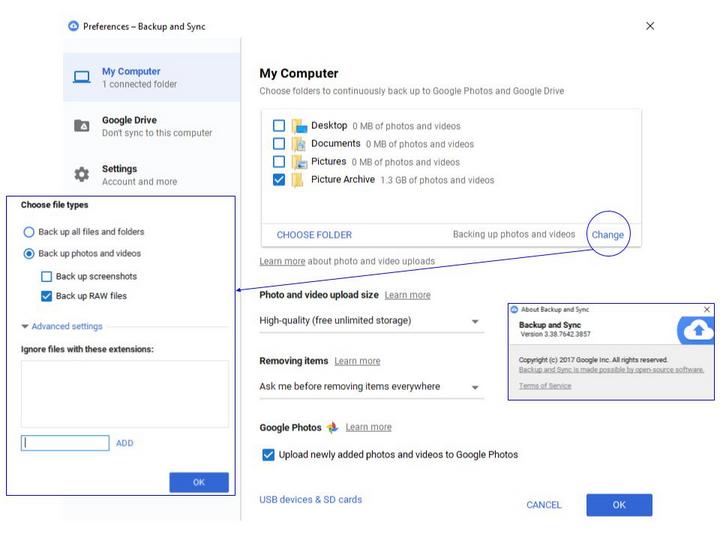This screenshot has height=540, width=720.
Task: Uncheck Back up RAW files checkbox
Action: point(46,296)
